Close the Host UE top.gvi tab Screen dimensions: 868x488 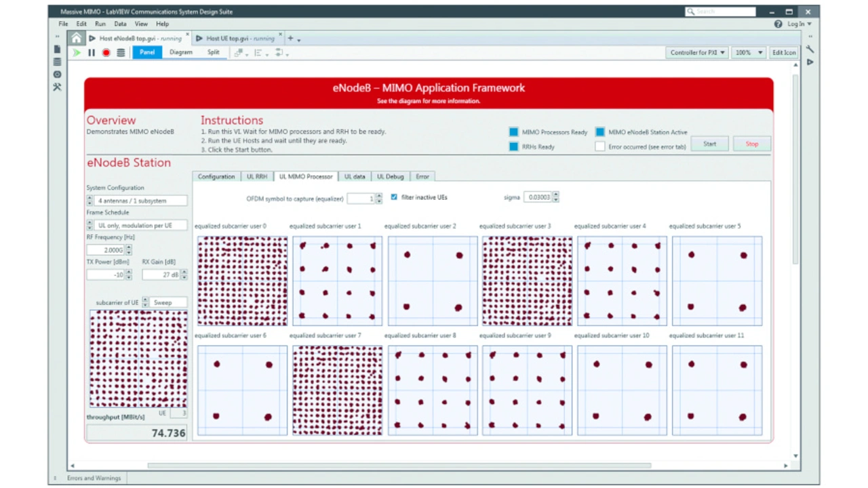tap(280, 35)
